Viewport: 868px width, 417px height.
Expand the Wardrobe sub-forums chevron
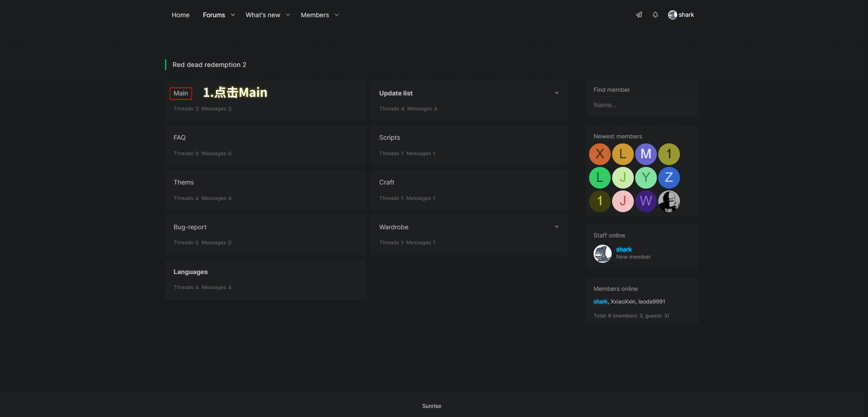[557, 227]
